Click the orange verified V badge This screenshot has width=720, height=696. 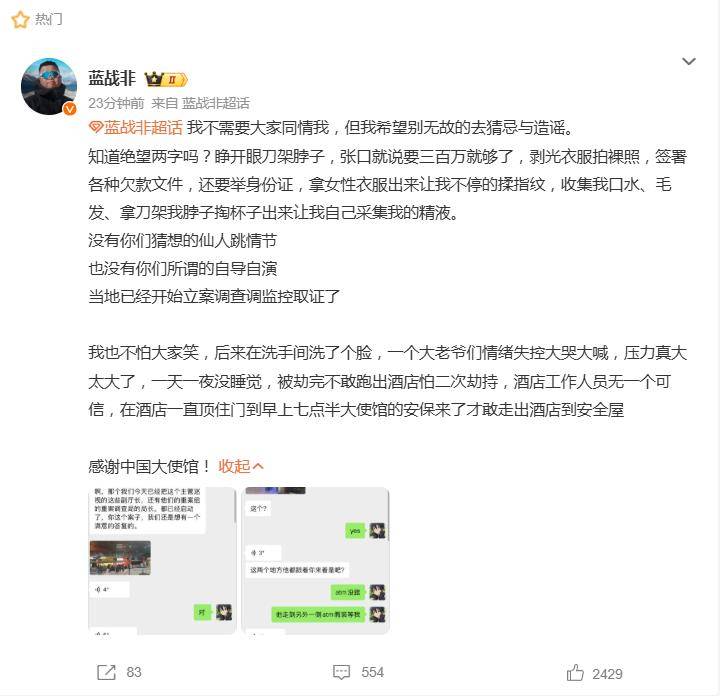70,108
